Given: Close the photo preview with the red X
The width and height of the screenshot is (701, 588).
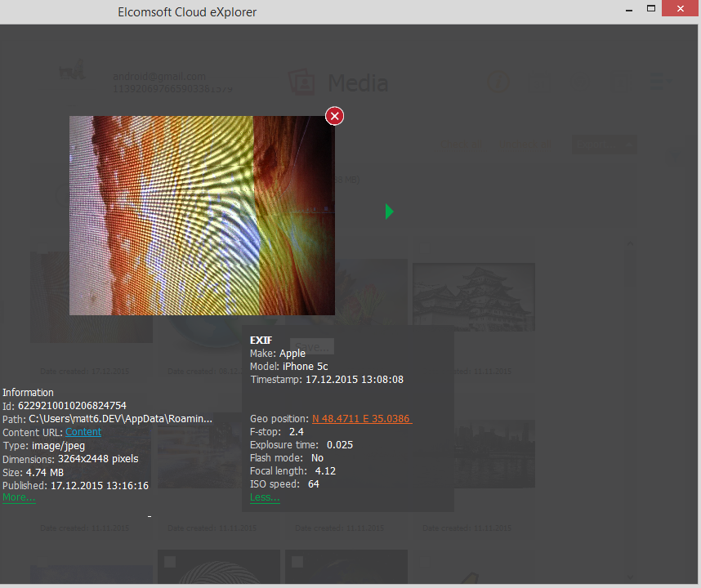Looking at the screenshot, I should (334, 116).
